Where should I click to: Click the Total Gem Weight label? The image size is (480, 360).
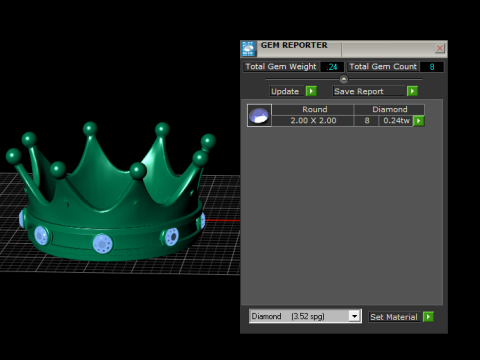click(x=281, y=67)
